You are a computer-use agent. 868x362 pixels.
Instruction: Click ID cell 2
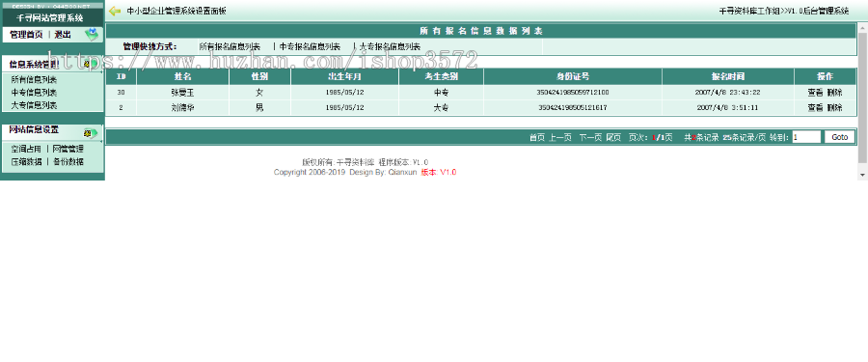pyautogui.click(x=121, y=108)
